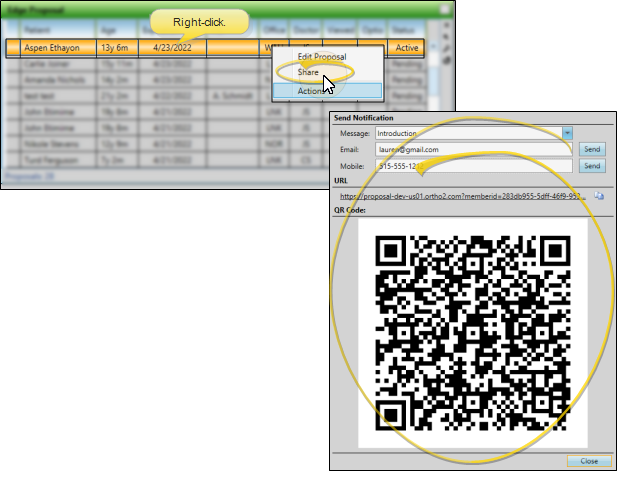The height and width of the screenshot is (482, 628).
Task: Click Send button next to Mobile
Action: click(592, 165)
